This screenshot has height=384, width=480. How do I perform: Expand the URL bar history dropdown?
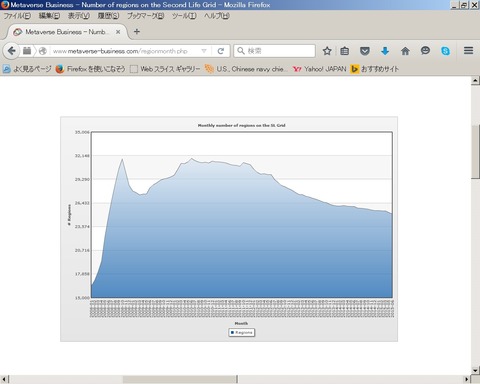point(204,51)
